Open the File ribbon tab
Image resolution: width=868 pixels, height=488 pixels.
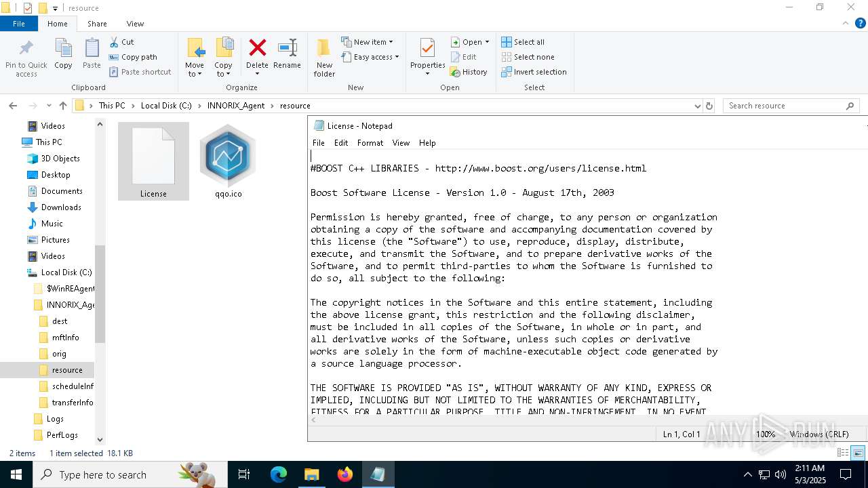[19, 24]
